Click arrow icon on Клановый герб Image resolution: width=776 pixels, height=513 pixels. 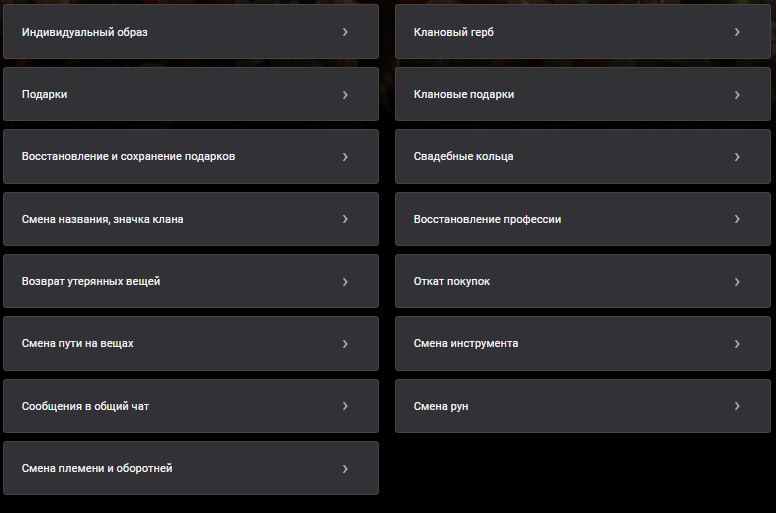coord(737,32)
